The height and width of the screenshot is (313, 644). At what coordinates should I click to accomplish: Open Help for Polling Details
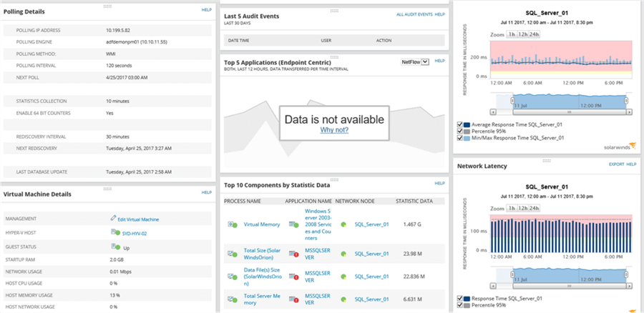(x=207, y=10)
